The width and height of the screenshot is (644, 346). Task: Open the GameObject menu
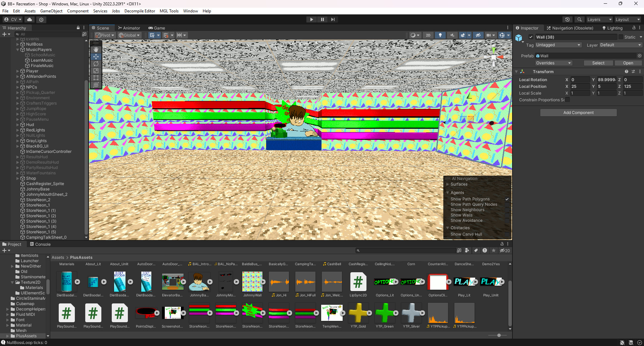[51, 11]
